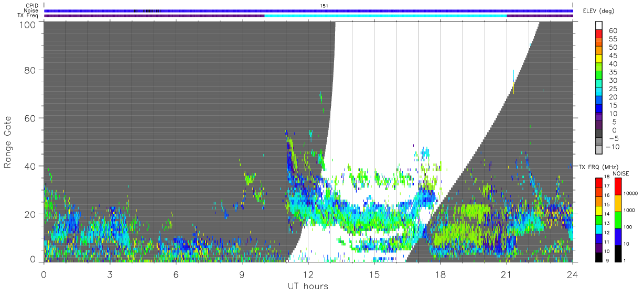
Task: Click the UT hours tick label '18'
Action: [x=441, y=274]
